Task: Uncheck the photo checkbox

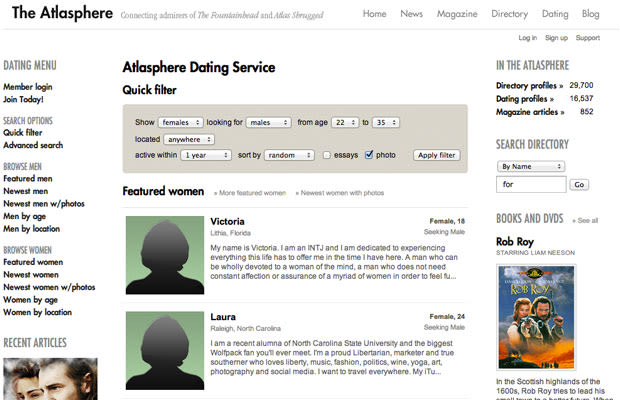Action: [x=369, y=155]
